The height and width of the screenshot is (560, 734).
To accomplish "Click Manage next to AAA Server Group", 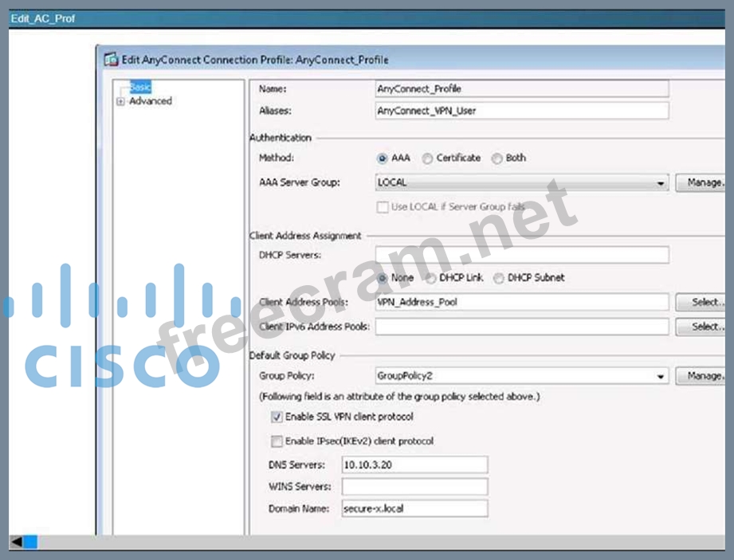I will (x=703, y=183).
